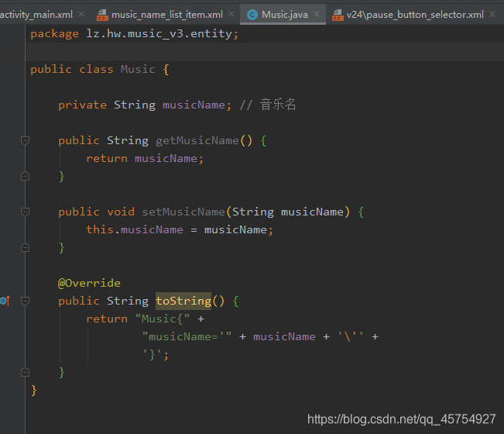
Task: Open the music_name_list_item.xml tab
Action: [166, 15]
